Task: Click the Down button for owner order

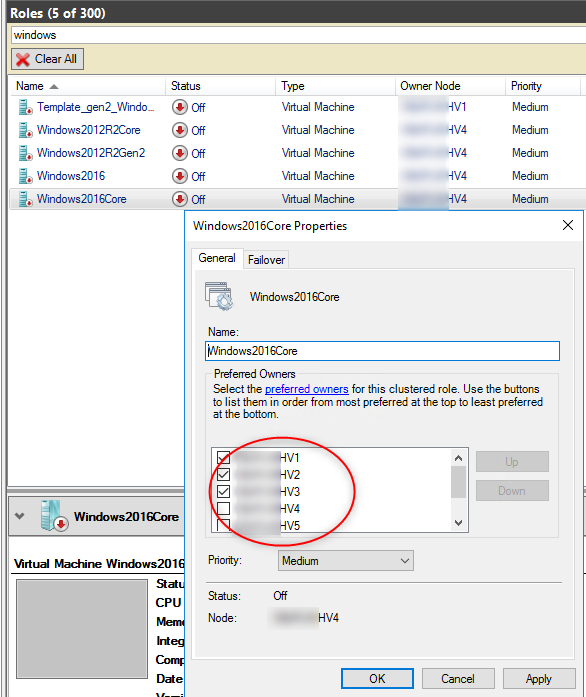Action: (512, 491)
